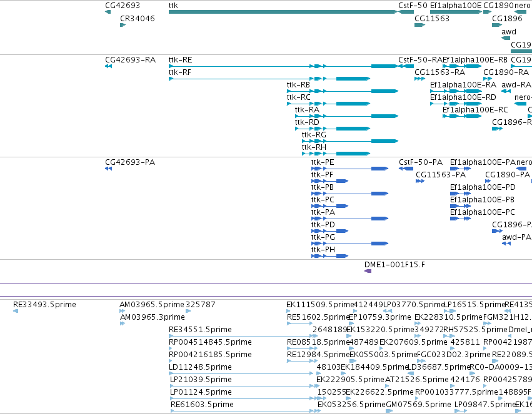532x414 pixels.
Task: Select the 325787 EST label
Action: [201, 305]
